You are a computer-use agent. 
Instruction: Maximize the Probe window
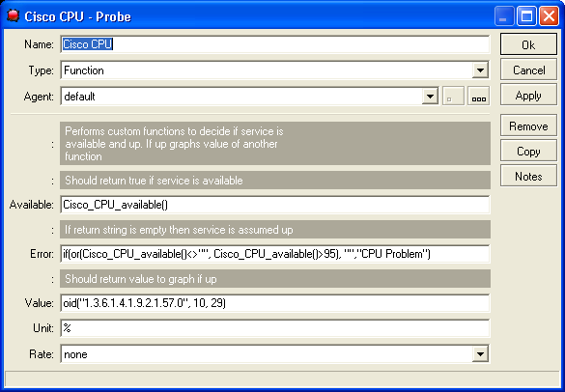526,15
